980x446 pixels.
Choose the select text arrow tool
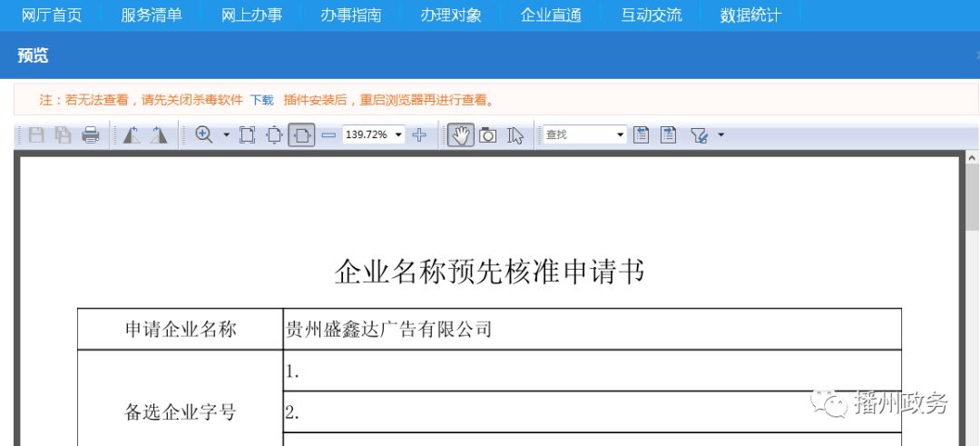pyautogui.click(x=515, y=135)
